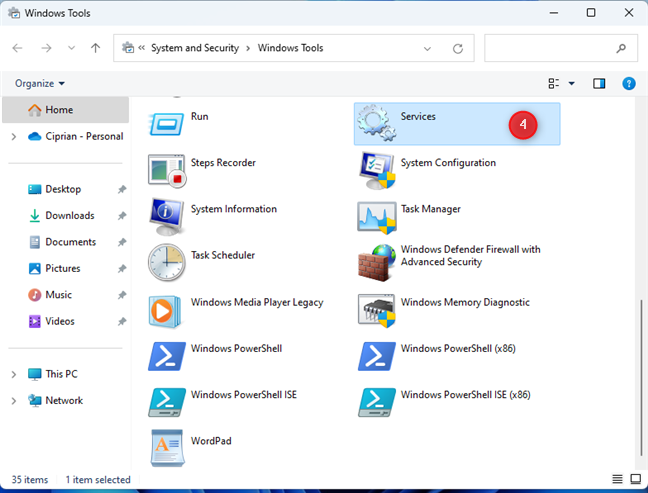Click the search magnifier icon
Viewport: 648px width, 493px height.
click(x=621, y=48)
